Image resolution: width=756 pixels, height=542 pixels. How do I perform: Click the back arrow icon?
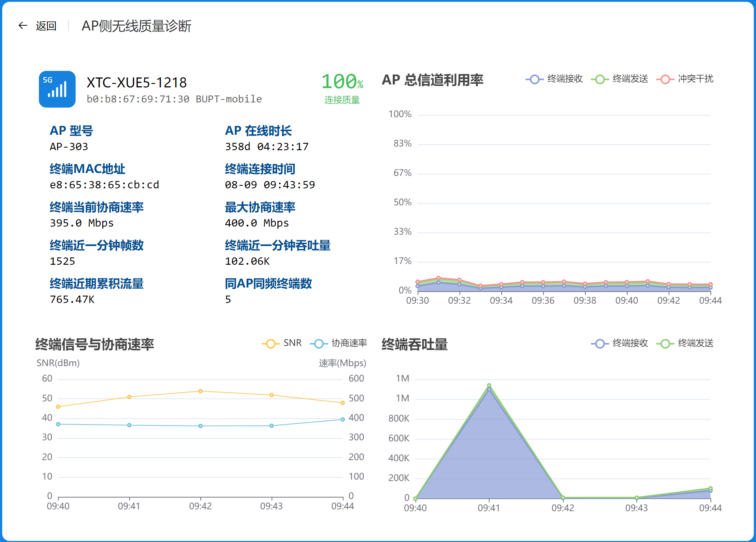point(23,25)
